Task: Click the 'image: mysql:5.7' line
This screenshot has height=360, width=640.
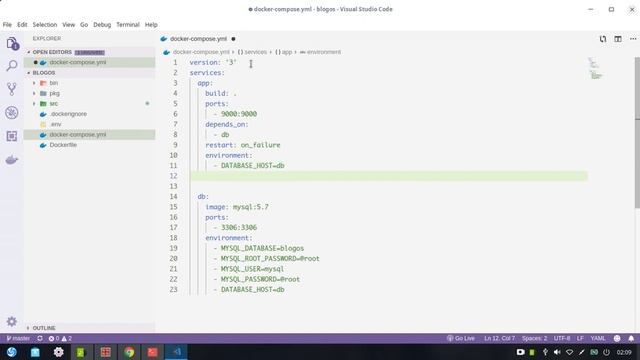Action: click(x=237, y=207)
